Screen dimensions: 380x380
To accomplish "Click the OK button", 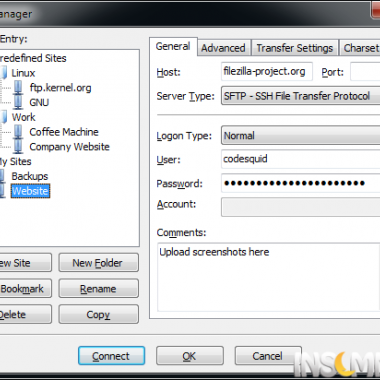I will click(x=190, y=356).
